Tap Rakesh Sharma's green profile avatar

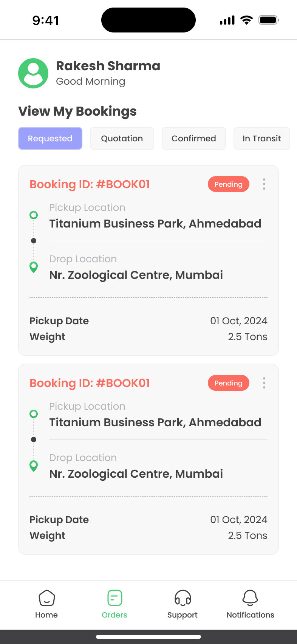[33, 73]
